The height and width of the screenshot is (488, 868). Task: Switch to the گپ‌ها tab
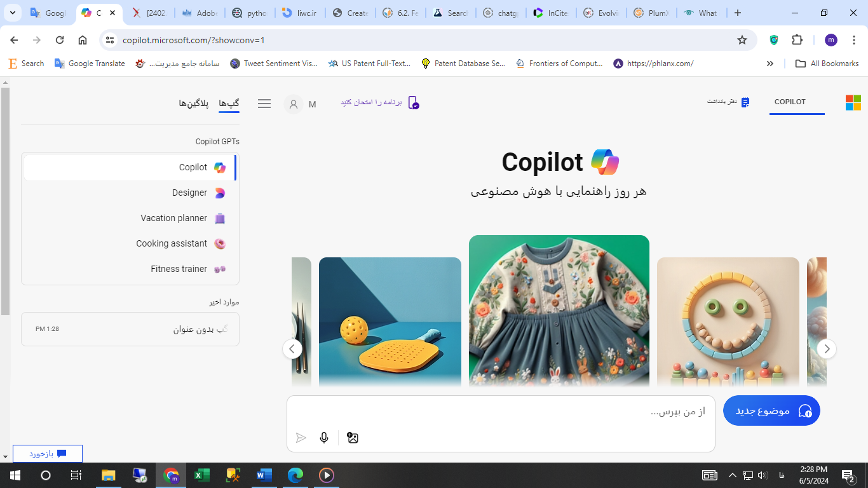(229, 104)
